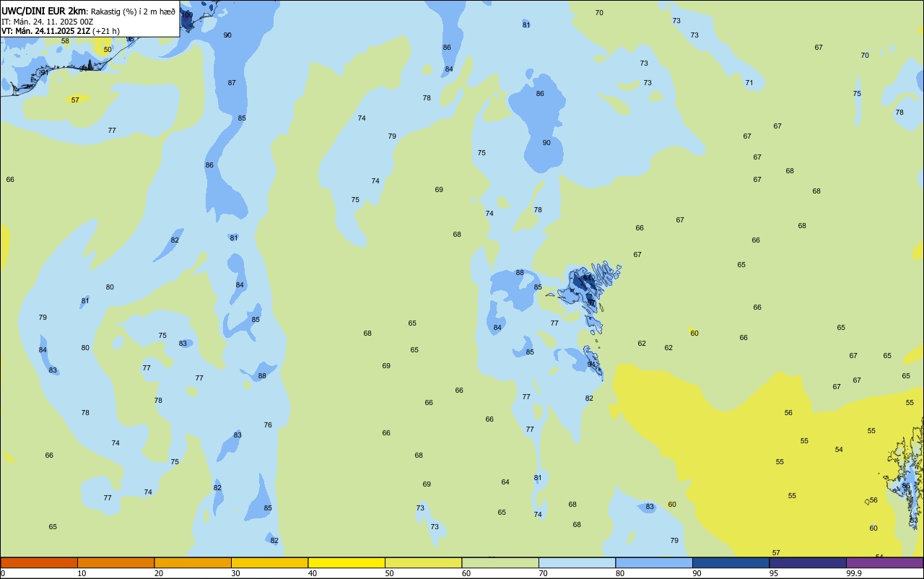Click the '57' inside the small yellow oval

click(x=75, y=100)
